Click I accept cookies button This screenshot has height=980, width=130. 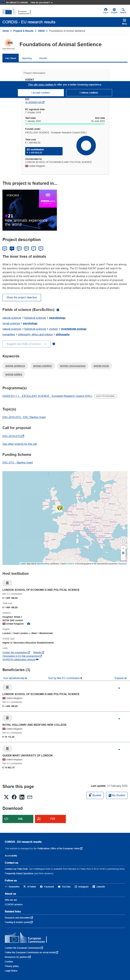41,92
